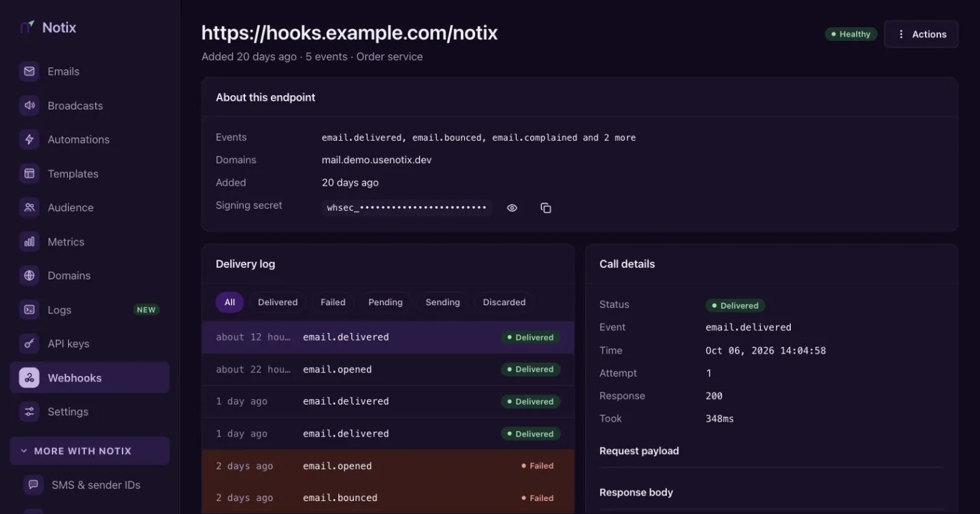The height and width of the screenshot is (514, 980).
Task: Click the Audience people icon
Action: 29,207
